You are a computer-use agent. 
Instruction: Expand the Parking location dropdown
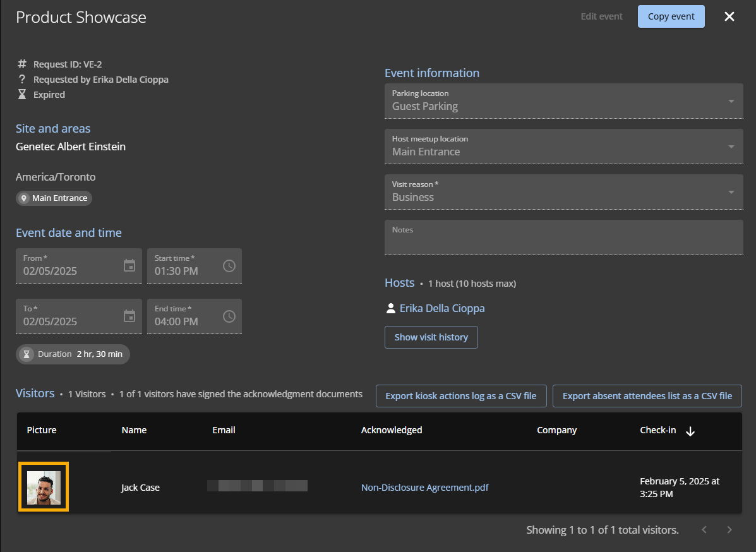pos(731,101)
